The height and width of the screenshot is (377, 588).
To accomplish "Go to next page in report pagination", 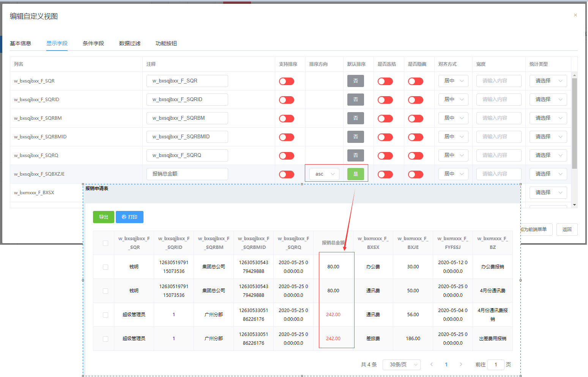I will (461, 364).
